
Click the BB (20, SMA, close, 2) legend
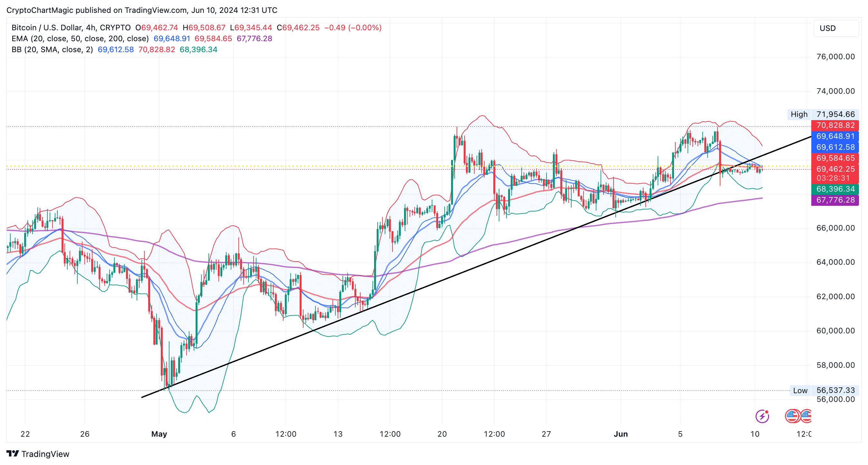click(52, 50)
